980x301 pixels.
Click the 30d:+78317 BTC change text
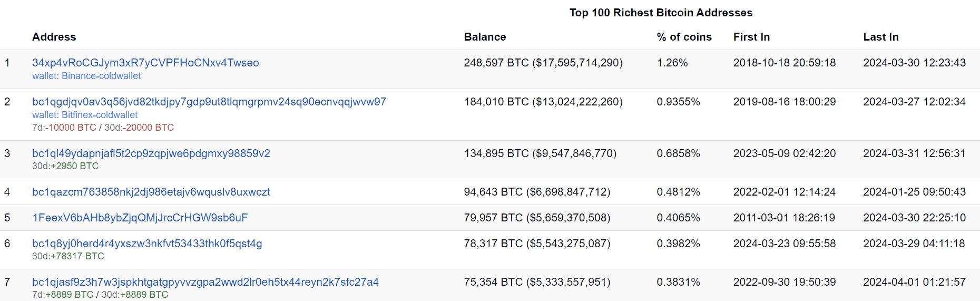pyautogui.click(x=68, y=256)
